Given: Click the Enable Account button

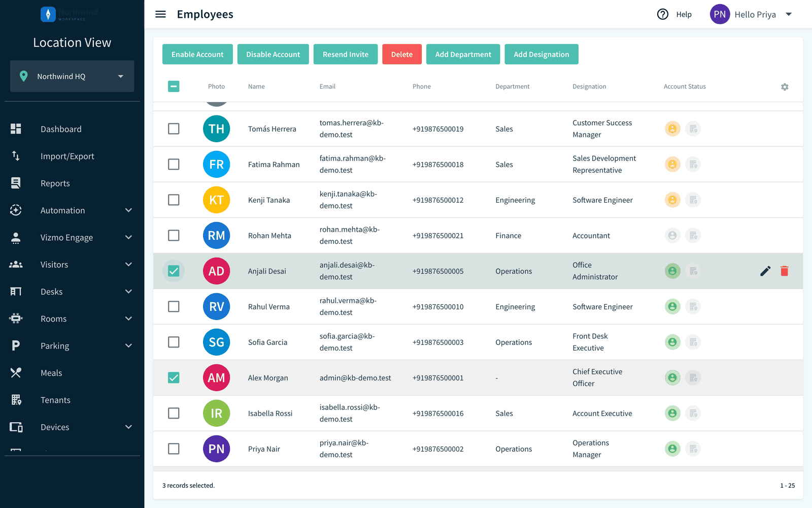Looking at the screenshot, I should click(197, 54).
